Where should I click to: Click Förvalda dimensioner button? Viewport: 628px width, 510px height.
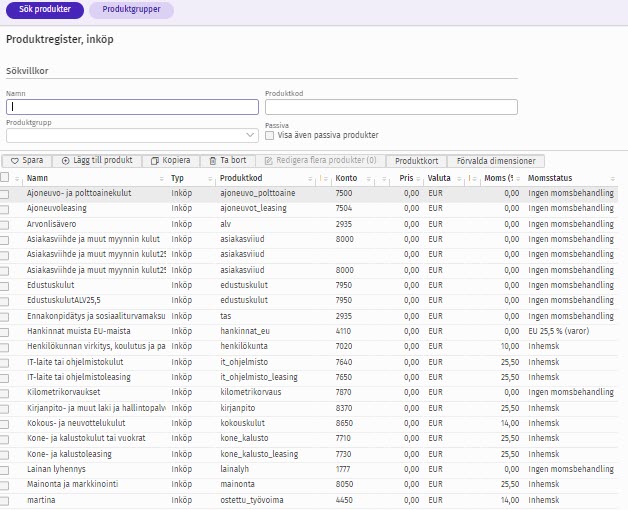coord(496,161)
